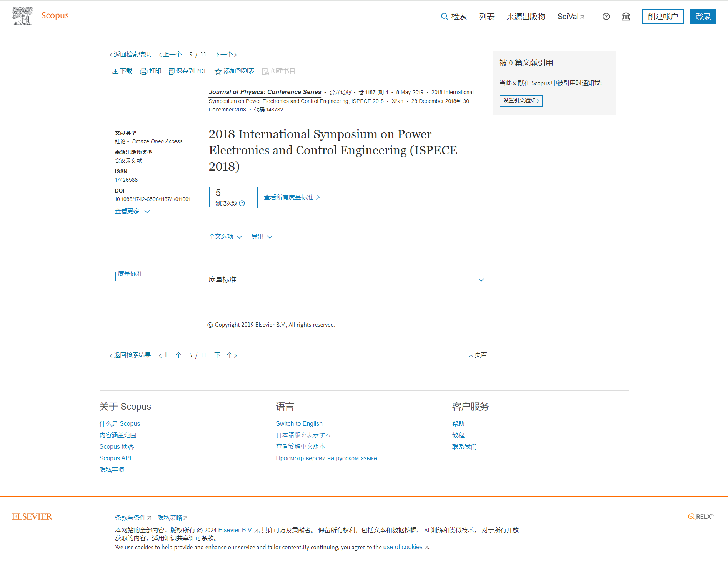The width and height of the screenshot is (728, 561).
Task: Open Scopus API link
Action: (x=115, y=458)
